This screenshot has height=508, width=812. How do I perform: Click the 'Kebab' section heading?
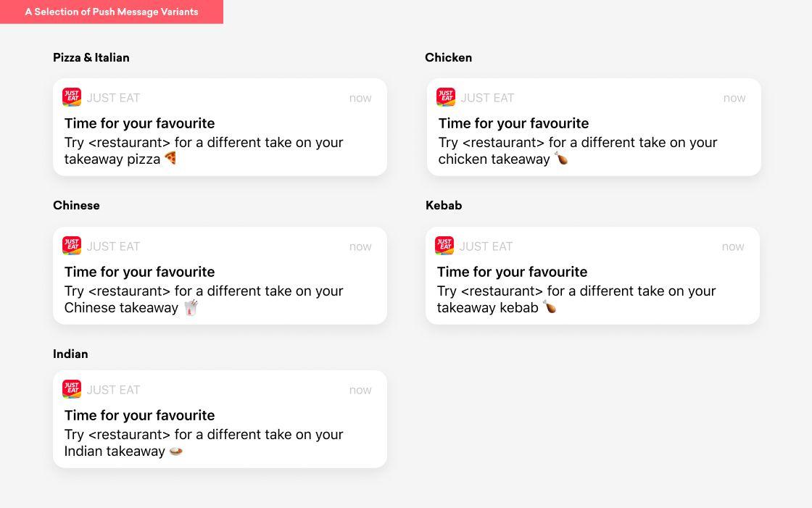coord(444,205)
